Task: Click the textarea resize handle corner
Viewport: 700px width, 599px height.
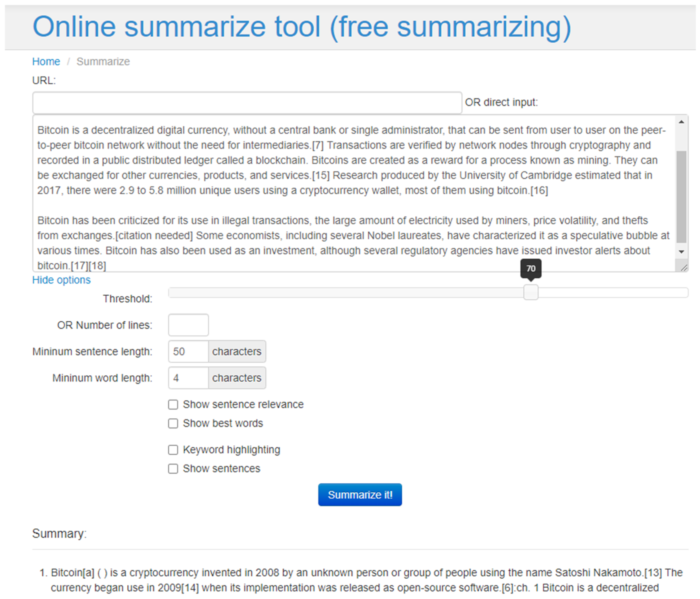Action: coord(684,268)
